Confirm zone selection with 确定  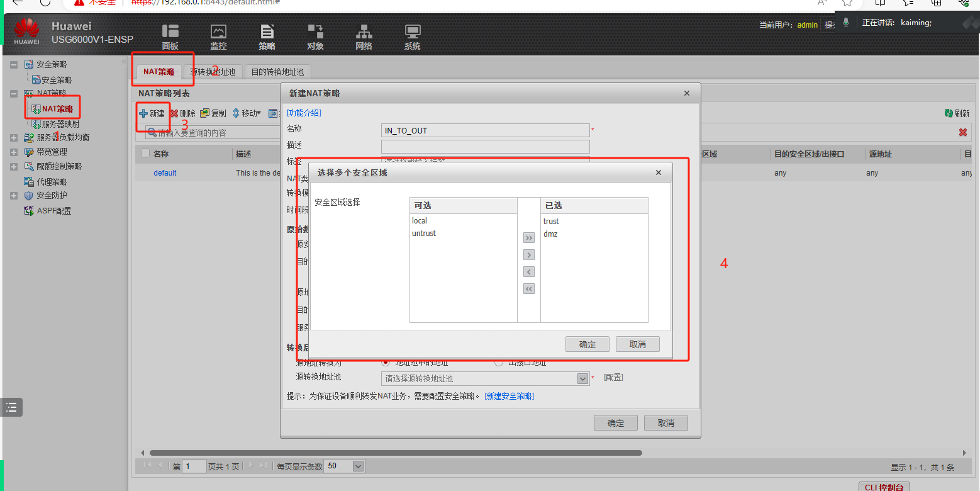coord(587,344)
